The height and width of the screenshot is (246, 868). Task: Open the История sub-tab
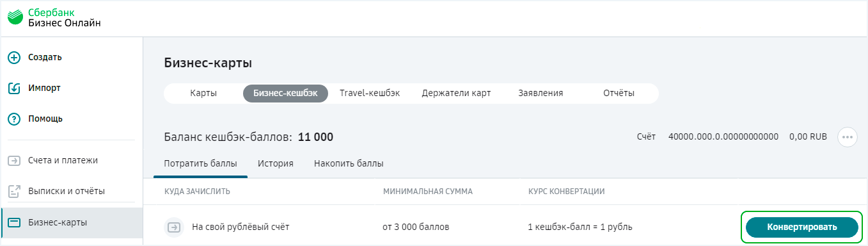(x=276, y=163)
